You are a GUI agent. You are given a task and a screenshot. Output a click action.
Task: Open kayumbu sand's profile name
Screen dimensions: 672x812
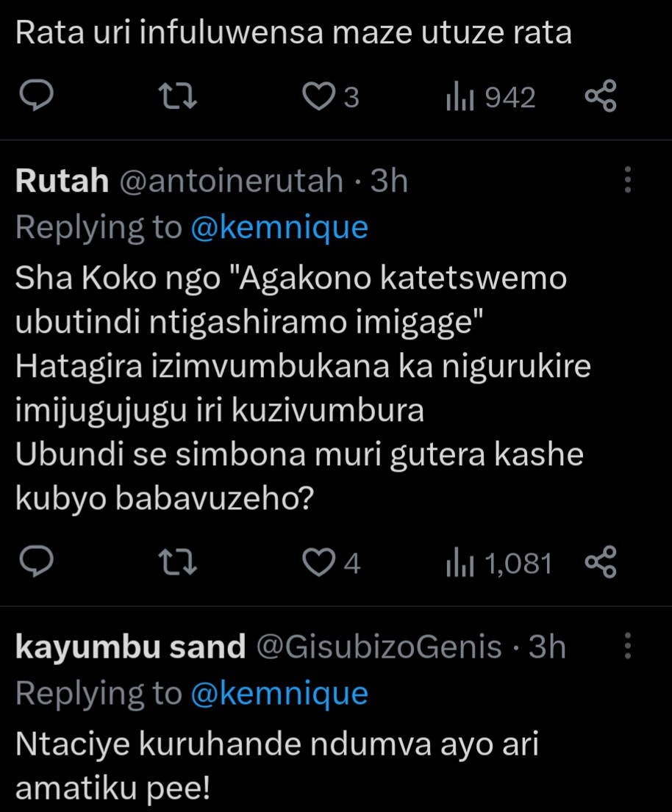pos(130,647)
